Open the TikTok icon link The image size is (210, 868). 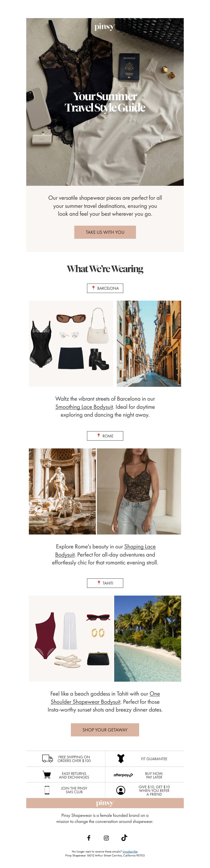tap(124, 837)
